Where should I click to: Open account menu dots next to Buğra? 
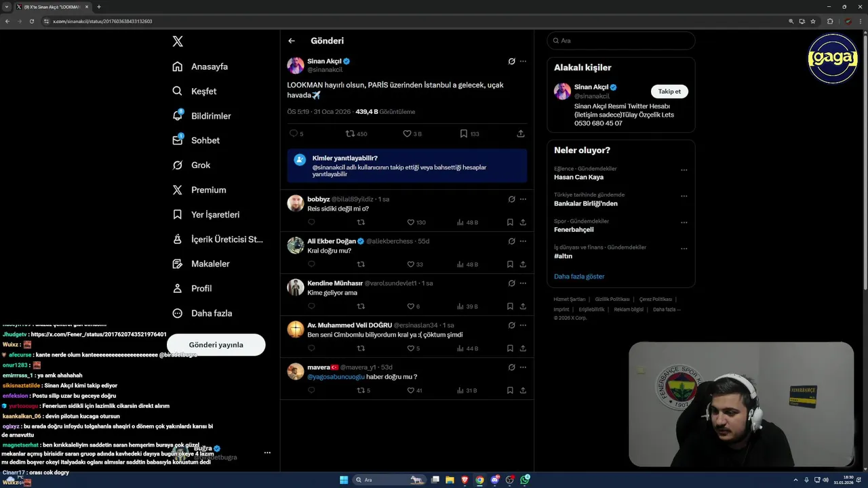267,453
